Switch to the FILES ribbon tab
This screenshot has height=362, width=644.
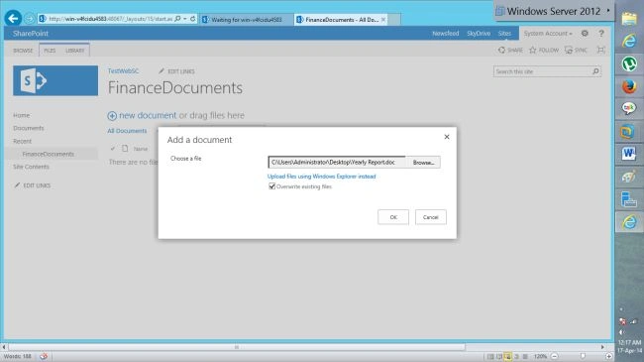[50, 51]
